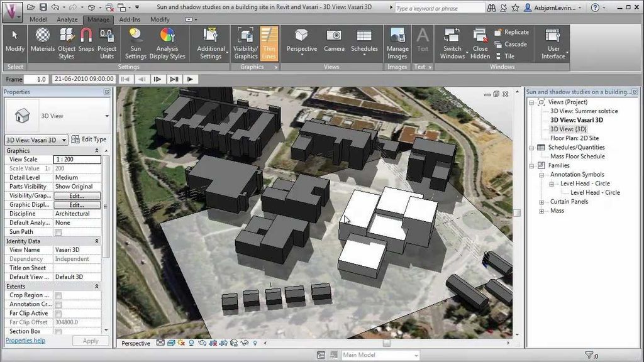The image size is (644, 362).
Task: Open the Help question mark icon
Action: tap(595, 8)
